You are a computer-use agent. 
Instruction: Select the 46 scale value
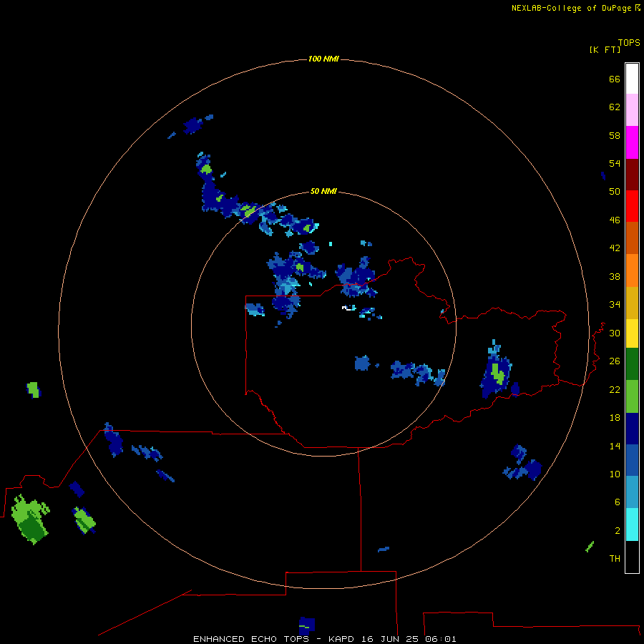pyautogui.click(x=615, y=220)
